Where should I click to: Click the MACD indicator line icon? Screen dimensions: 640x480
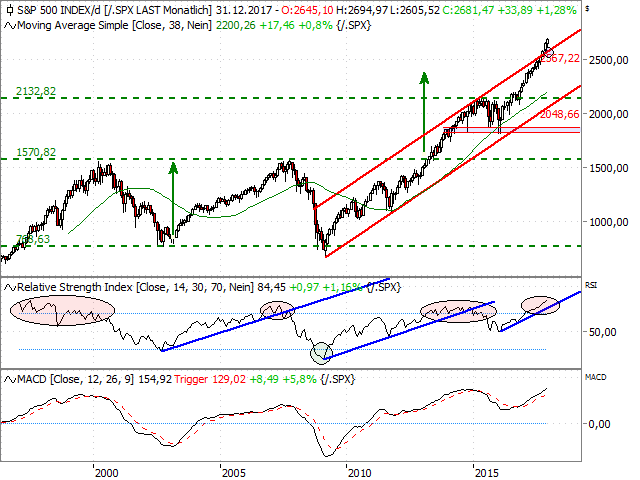(10, 380)
